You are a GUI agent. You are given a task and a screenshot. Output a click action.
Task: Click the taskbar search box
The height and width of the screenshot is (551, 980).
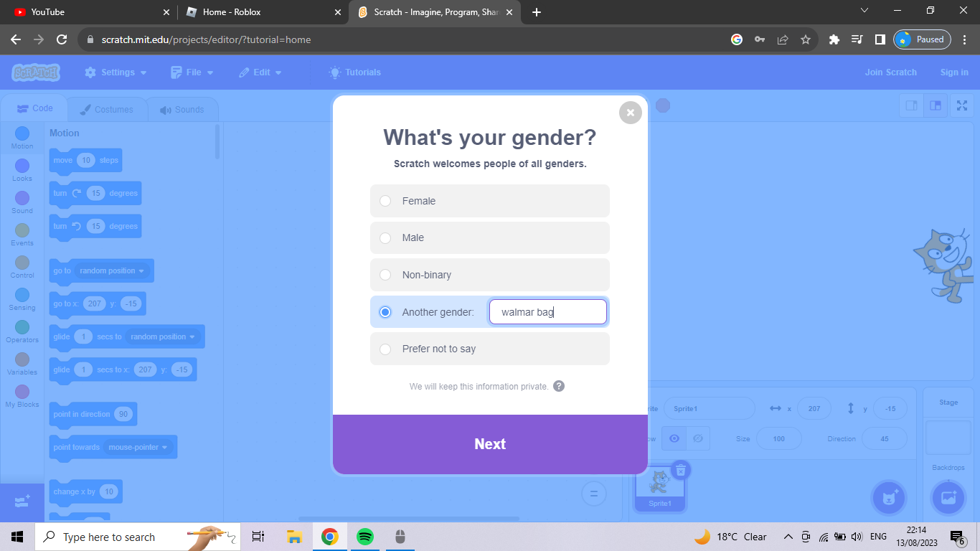(x=139, y=537)
